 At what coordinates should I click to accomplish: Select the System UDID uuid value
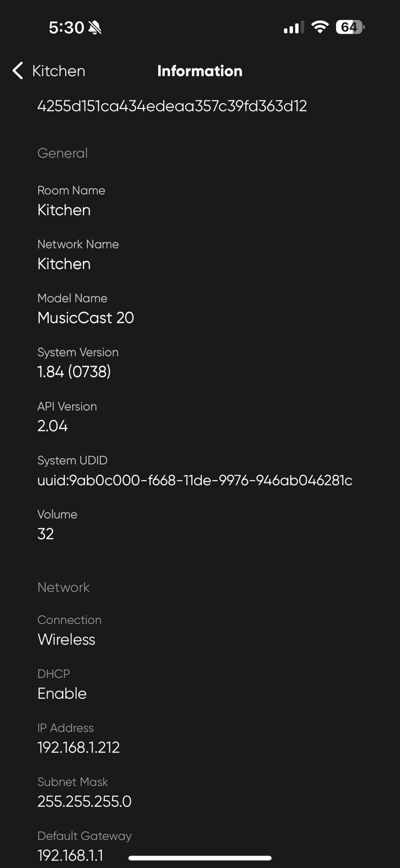[x=195, y=480]
